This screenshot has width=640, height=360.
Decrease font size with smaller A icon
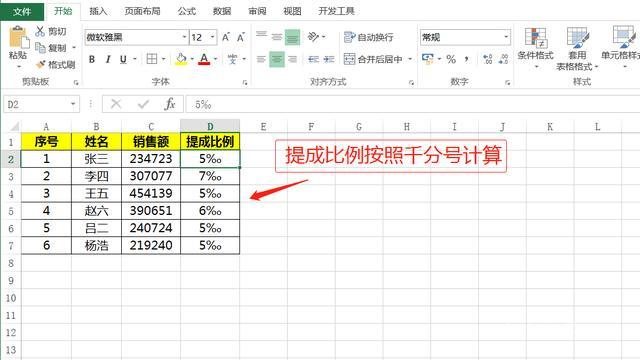click(241, 38)
